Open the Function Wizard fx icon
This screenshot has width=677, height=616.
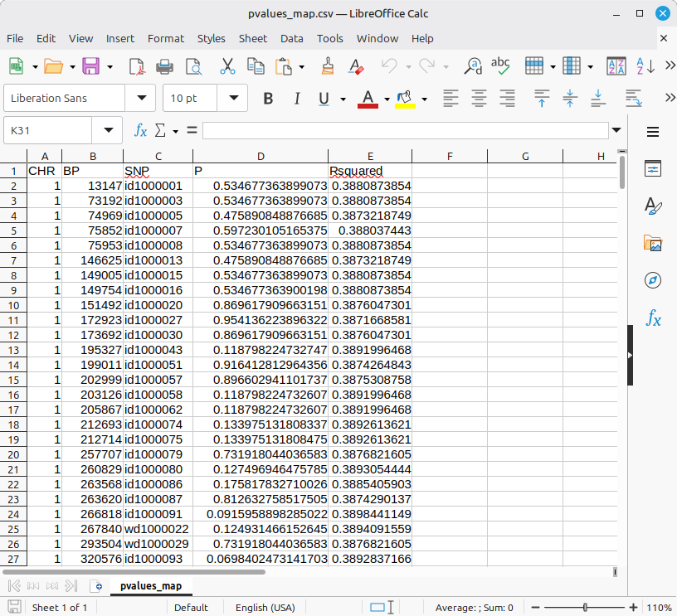tap(141, 130)
